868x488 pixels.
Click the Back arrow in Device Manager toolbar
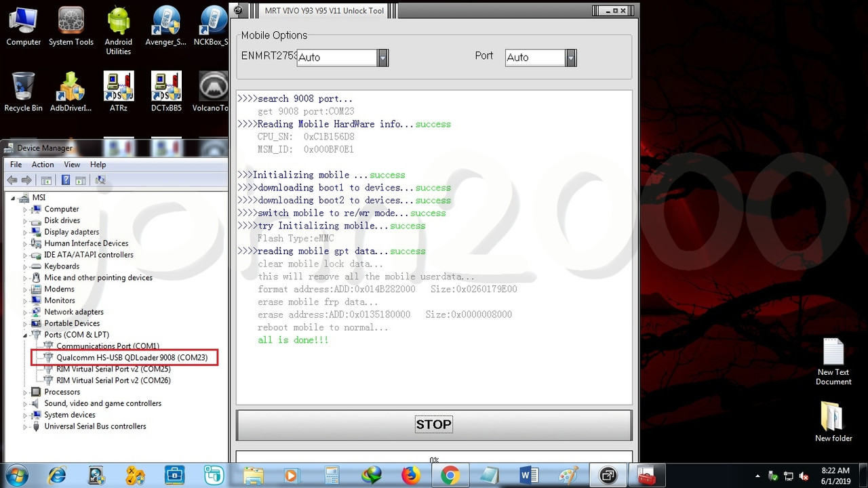click(12, 180)
